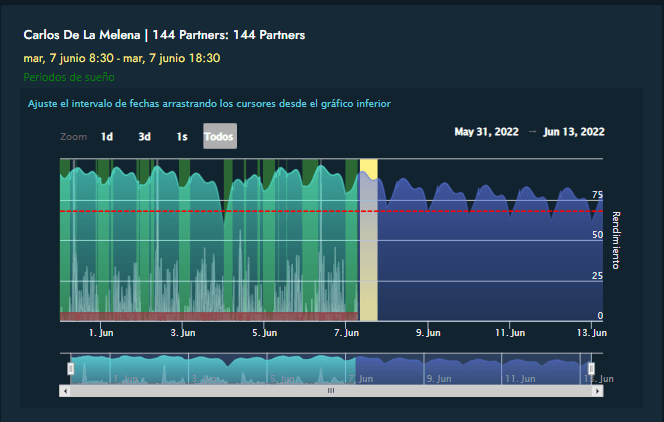Image resolution: width=664 pixels, height=422 pixels.
Task: Grab the left navigator range handle
Action: pyautogui.click(x=71, y=369)
